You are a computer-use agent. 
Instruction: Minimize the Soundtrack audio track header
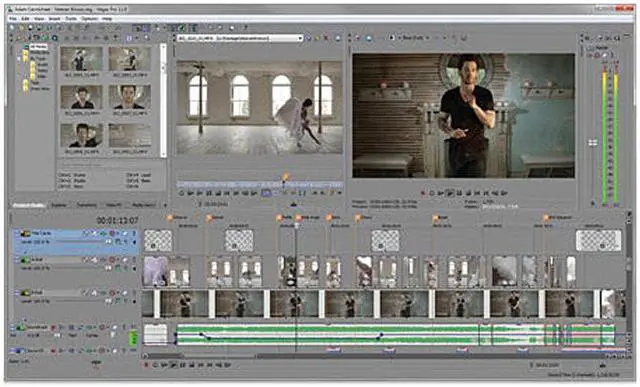coord(11,326)
